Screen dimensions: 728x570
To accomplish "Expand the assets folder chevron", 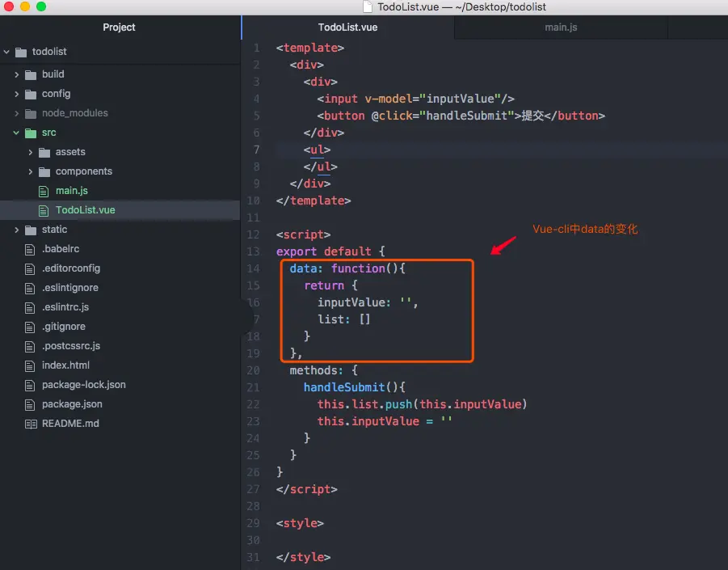I will pos(30,152).
